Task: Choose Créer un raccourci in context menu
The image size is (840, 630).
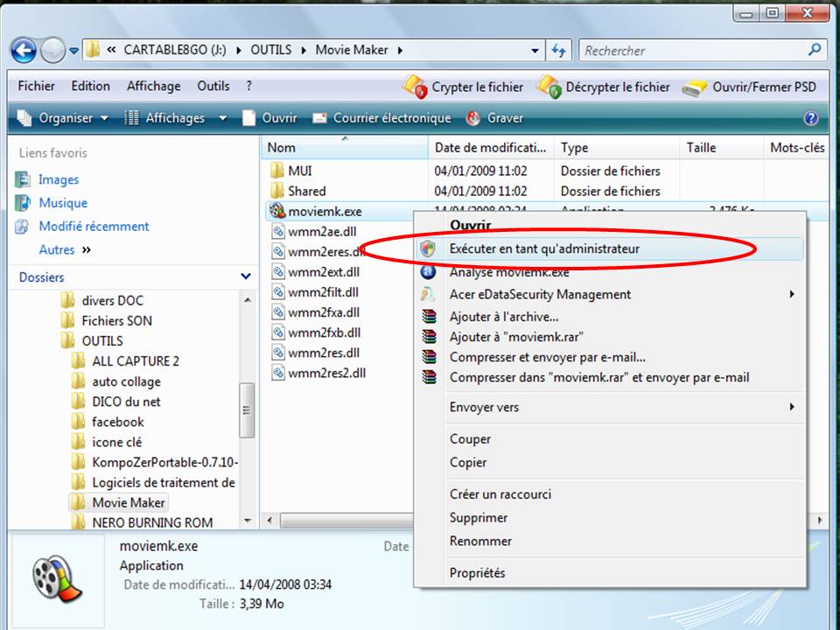Action: [x=610, y=494]
